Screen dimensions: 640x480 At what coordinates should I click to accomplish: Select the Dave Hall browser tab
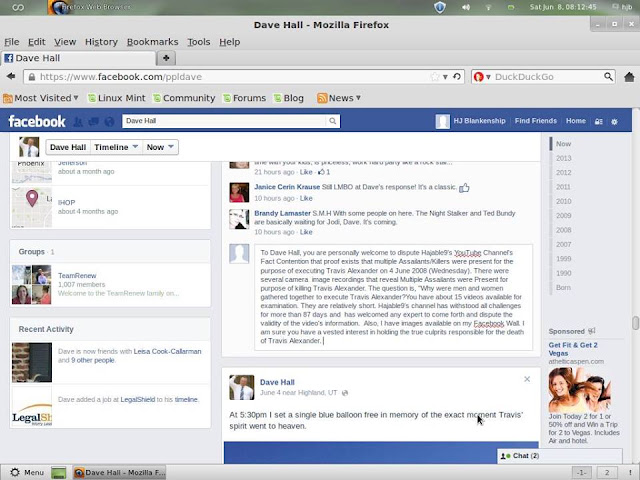tap(78, 58)
